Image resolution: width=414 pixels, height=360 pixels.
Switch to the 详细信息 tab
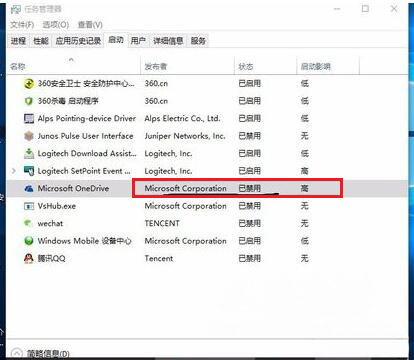click(x=168, y=41)
